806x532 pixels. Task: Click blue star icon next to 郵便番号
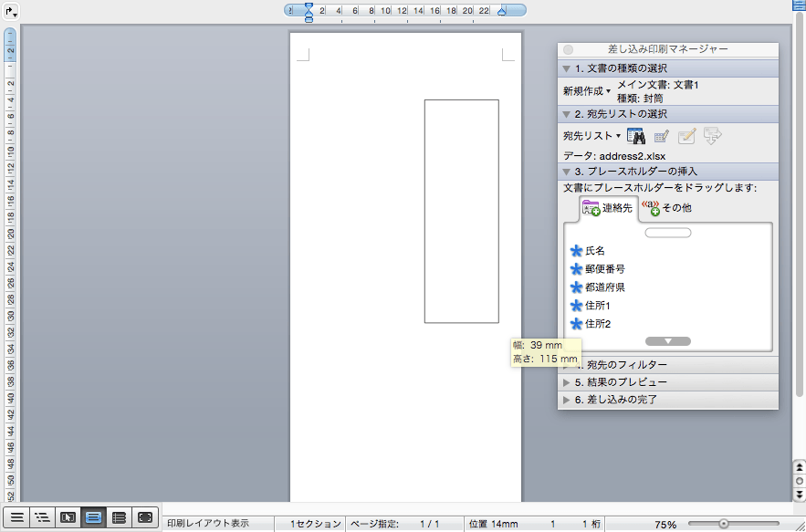(576, 269)
